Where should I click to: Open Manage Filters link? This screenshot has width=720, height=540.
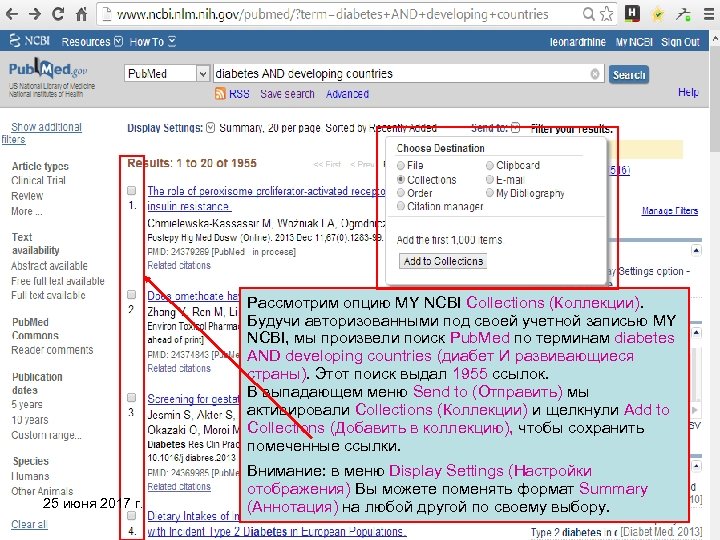(x=669, y=211)
